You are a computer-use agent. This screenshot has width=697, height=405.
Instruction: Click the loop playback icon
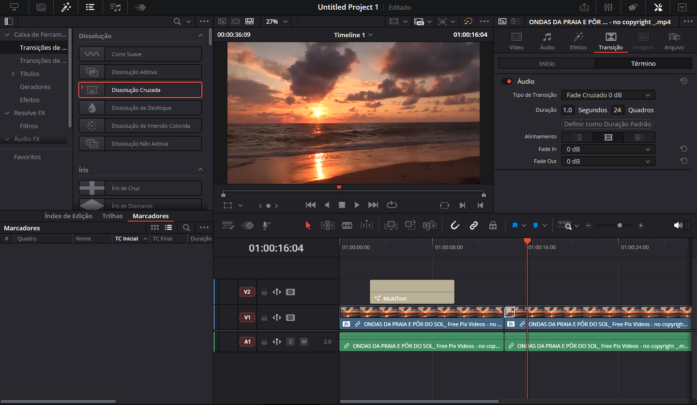tap(392, 205)
